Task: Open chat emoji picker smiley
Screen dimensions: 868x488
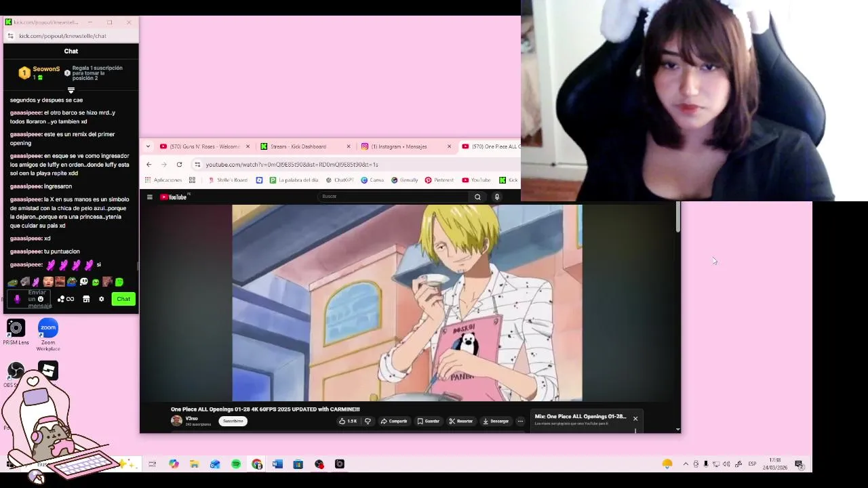Action: point(41,299)
